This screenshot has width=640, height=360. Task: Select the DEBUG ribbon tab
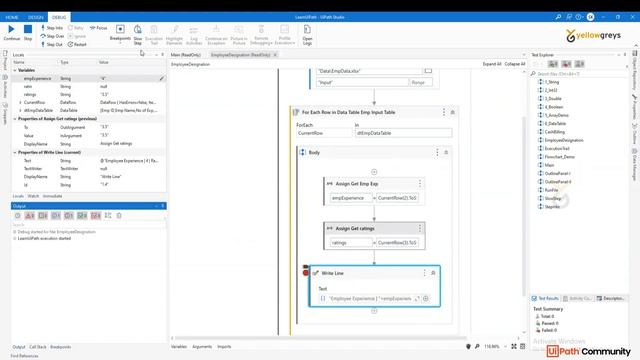point(59,17)
